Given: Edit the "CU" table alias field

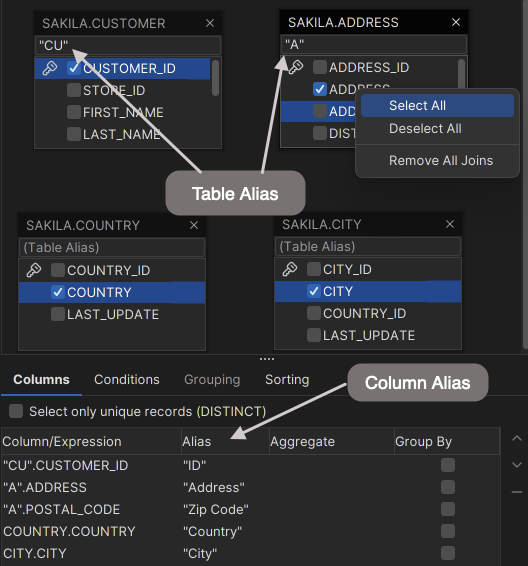Looking at the screenshot, I should pyautogui.click(x=128, y=45).
